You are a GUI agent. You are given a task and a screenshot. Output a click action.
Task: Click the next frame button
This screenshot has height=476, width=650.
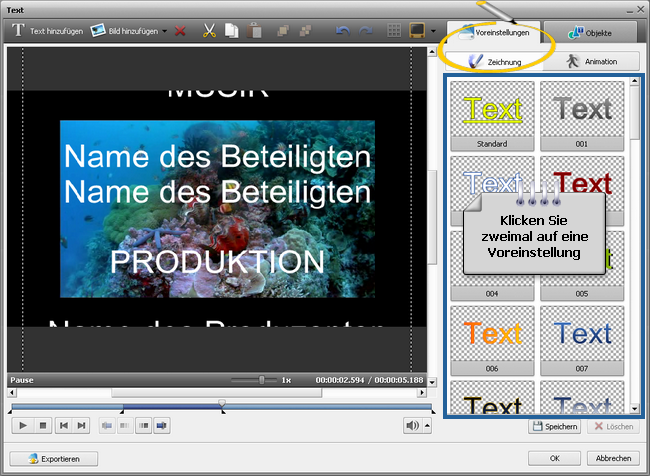(81, 425)
